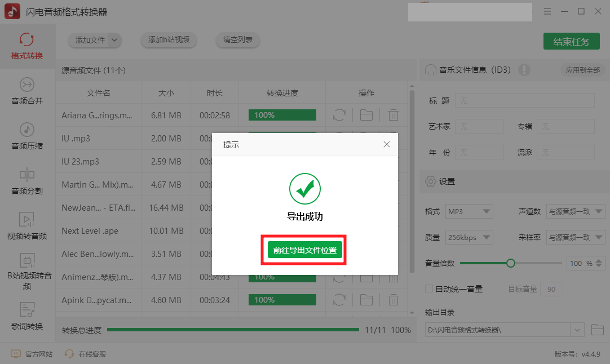Image resolution: width=610 pixels, height=364 pixels.
Task: Open output folder icon for Apink pycat row
Action: tap(366, 300)
